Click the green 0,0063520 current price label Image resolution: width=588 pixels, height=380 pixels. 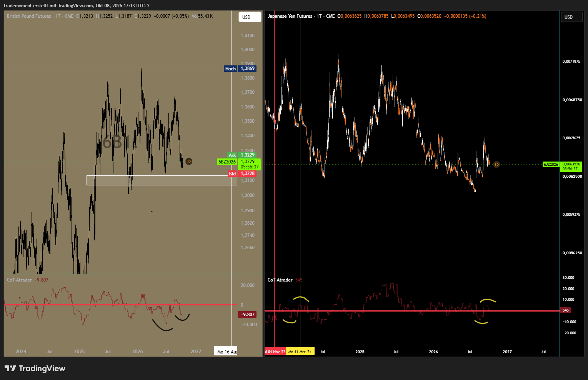571,167
